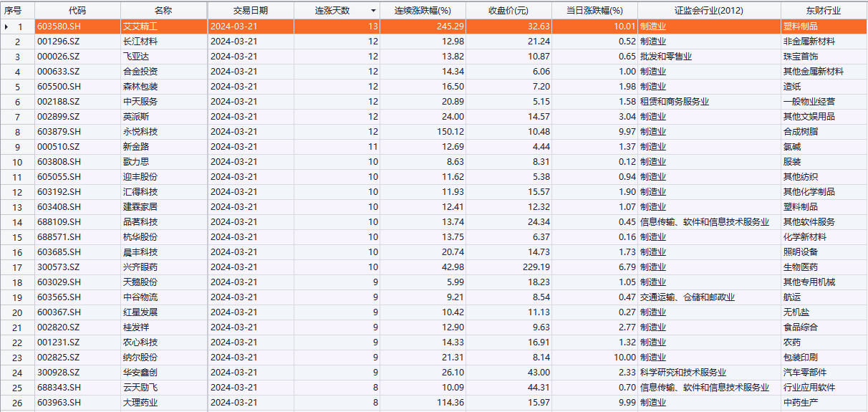
Task: Click the 汽车零部件 industry cell
Action: point(821,373)
